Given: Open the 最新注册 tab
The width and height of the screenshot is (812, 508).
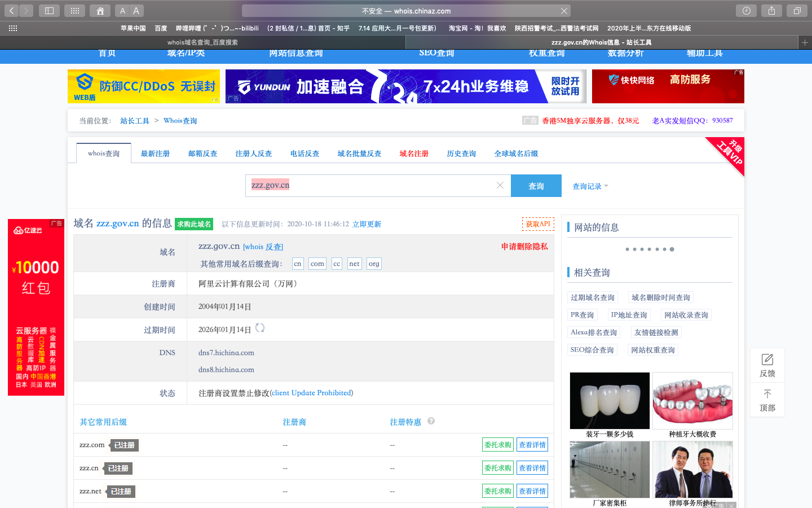Looking at the screenshot, I should tap(155, 154).
